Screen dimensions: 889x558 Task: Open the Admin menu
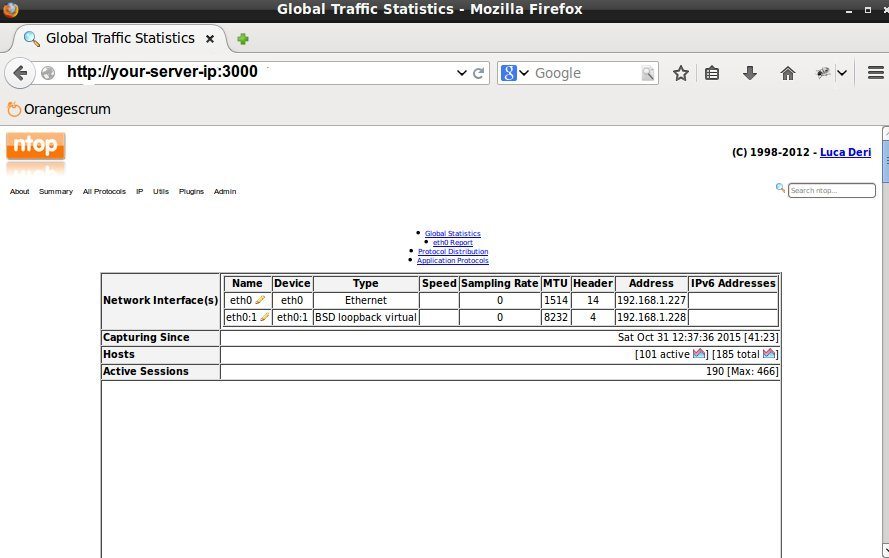click(225, 192)
